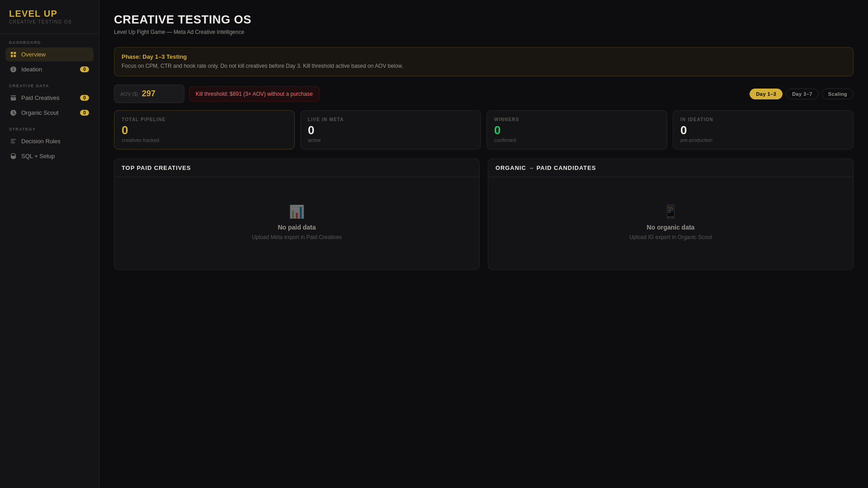
Task: Click the 'creatives tracked' label
Action: pyautogui.click(x=140, y=141)
